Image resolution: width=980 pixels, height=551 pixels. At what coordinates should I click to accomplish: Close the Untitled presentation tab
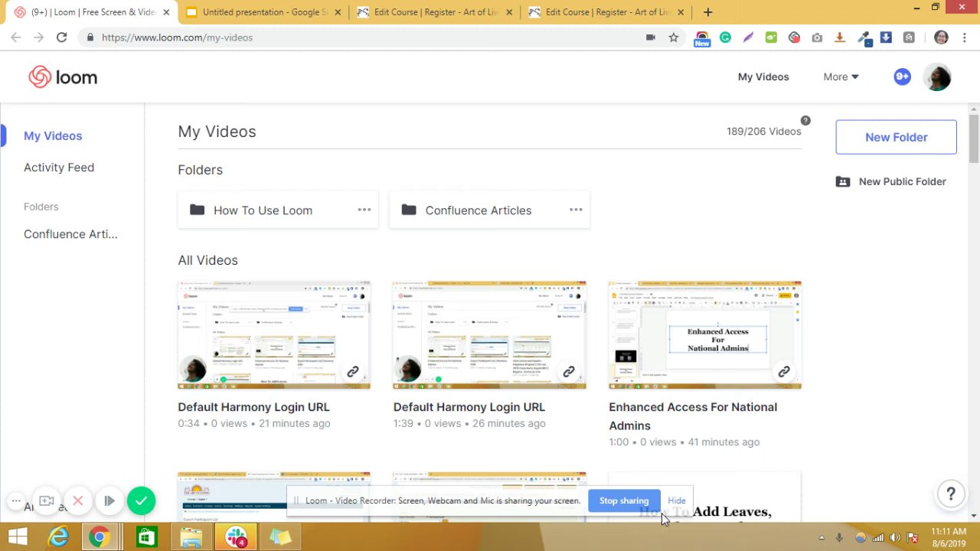[x=338, y=12]
